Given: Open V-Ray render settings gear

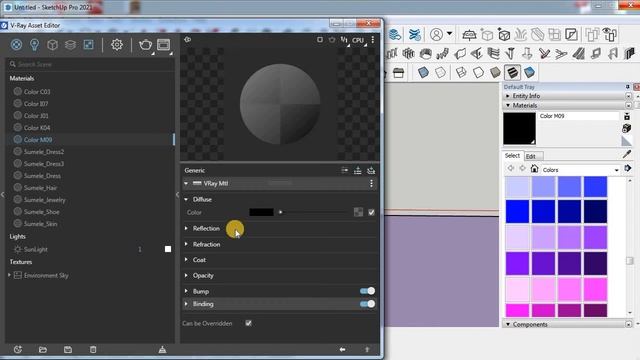Looking at the screenshot, I should click(117, 44).
